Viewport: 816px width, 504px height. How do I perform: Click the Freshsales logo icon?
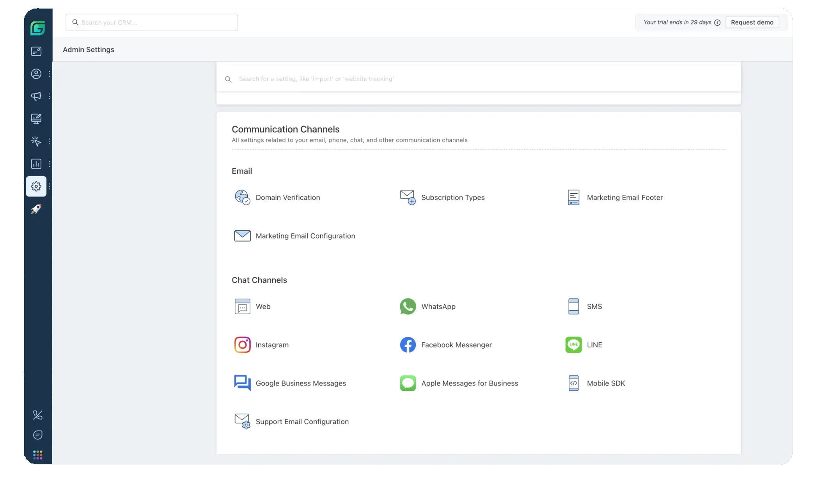pos(37,28)
